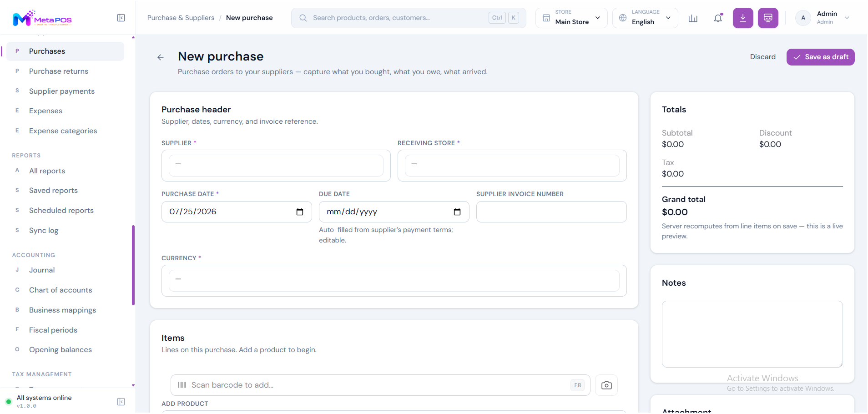Click the Grand total $0.00 value
The height and width of the screenshot is (414, 868).
pyautogui.click(x=675, y=212)
